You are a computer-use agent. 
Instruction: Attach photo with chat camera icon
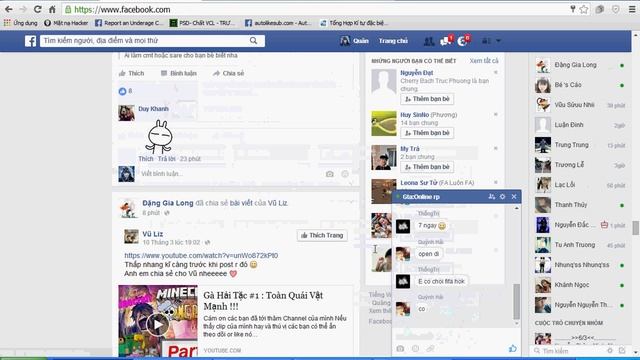pyautogui.click(x=400, y=349)
